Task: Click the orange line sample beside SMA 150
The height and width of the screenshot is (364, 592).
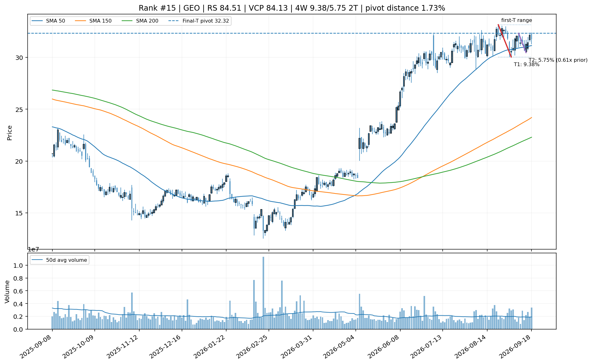Action: pos(80,21)
